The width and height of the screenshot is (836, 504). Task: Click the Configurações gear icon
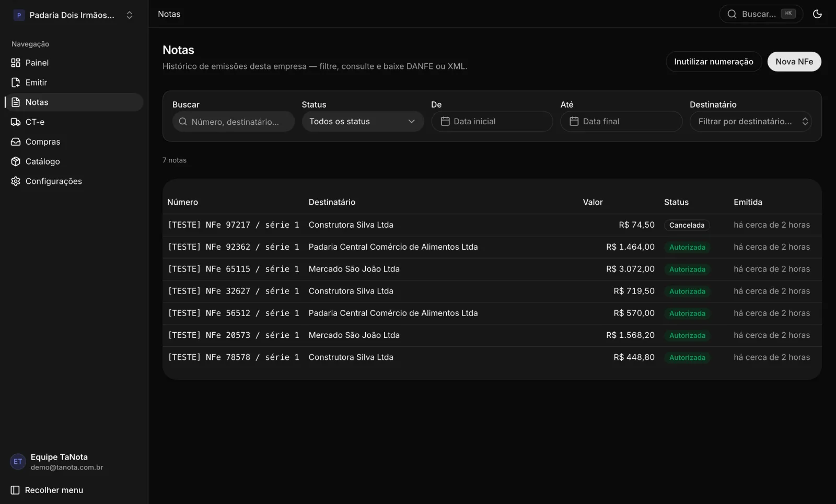point(16,181)
